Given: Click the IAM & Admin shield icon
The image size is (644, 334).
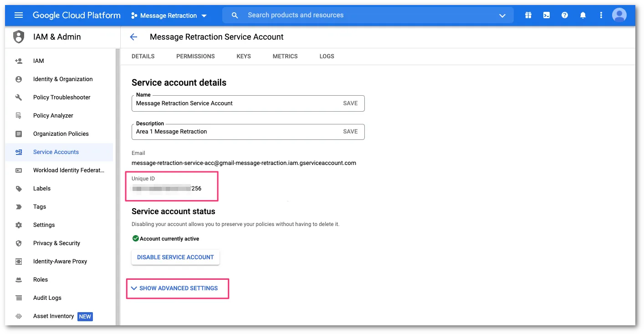Looking at the screenshot, I should pos(18,36).
